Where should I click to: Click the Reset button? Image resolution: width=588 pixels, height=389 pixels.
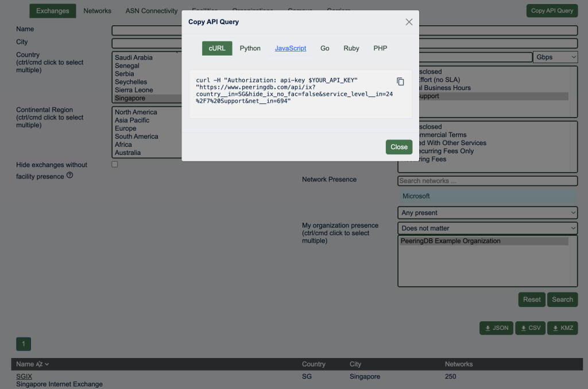coord(532,299)
